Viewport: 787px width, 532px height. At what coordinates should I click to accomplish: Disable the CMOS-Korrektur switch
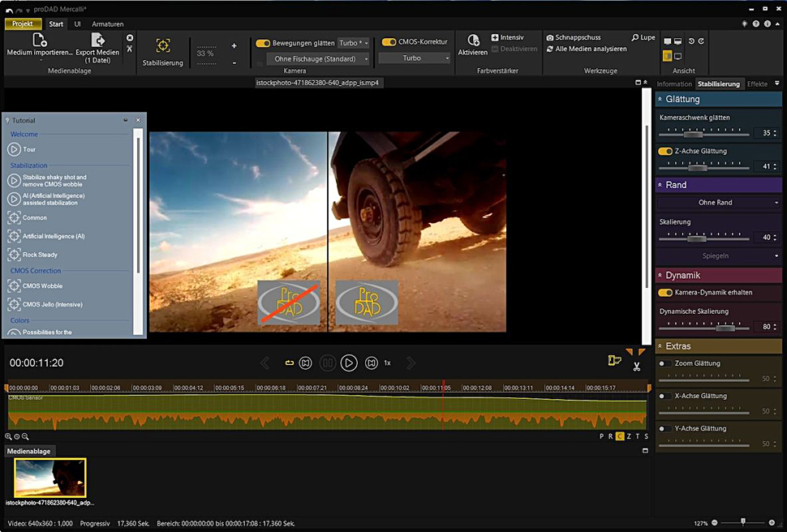[389, 42]
